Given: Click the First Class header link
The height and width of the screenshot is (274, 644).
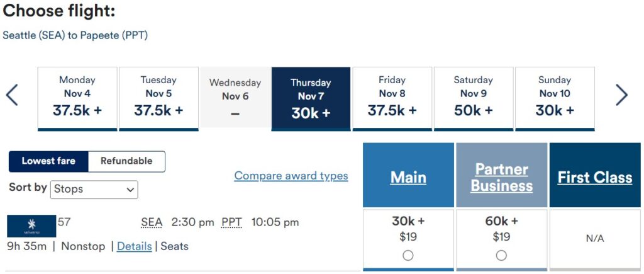Looking at the screenshot, I should pos(595,177).
